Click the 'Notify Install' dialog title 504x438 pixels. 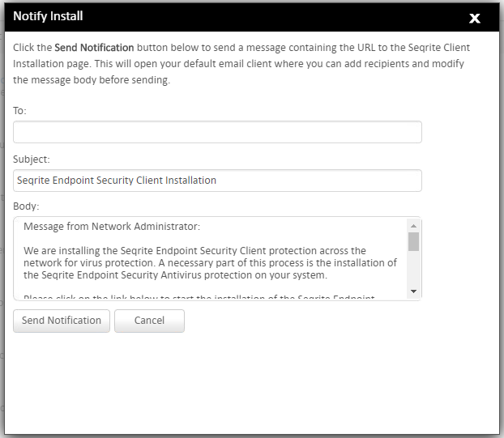[x=48, y=16]
